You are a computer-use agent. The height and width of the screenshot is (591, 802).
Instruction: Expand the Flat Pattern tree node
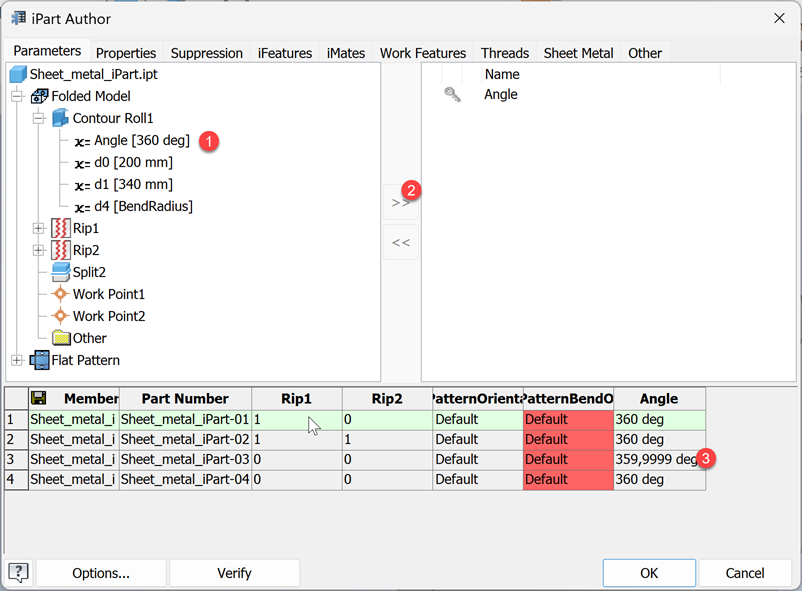pos(17,360)
